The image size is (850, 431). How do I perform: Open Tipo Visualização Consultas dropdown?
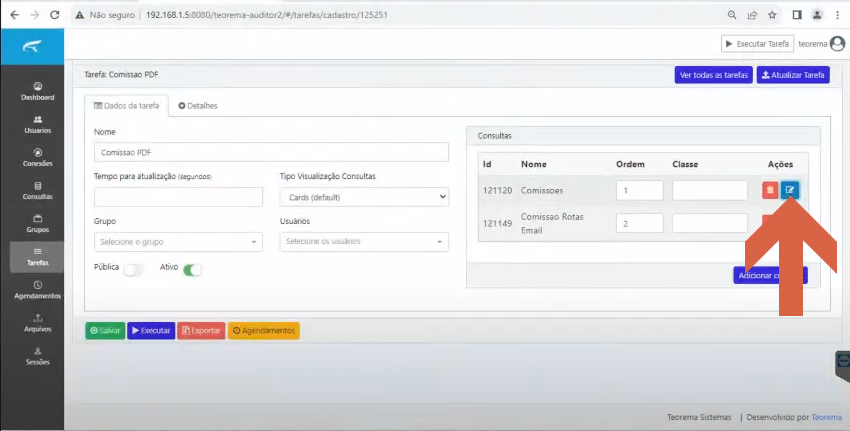coord(364,197)
